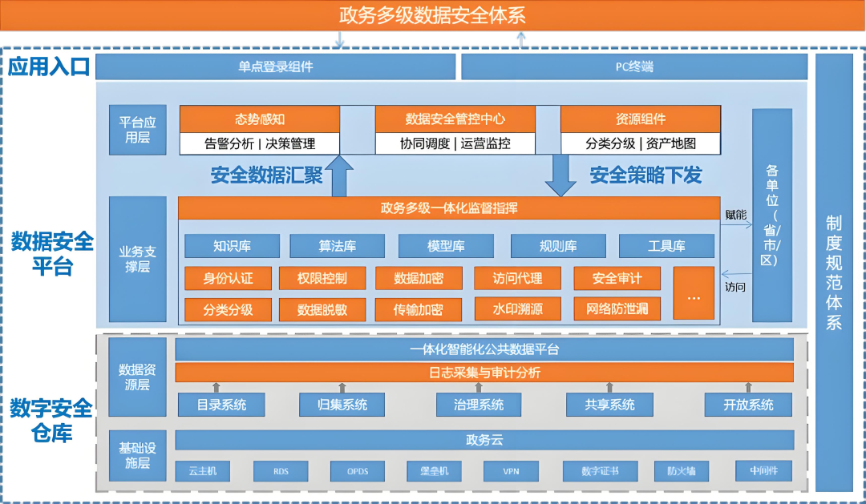The image size is (866, 504).
Task: Click the 安全策略下发 label
Action: [x=645, y=175]
